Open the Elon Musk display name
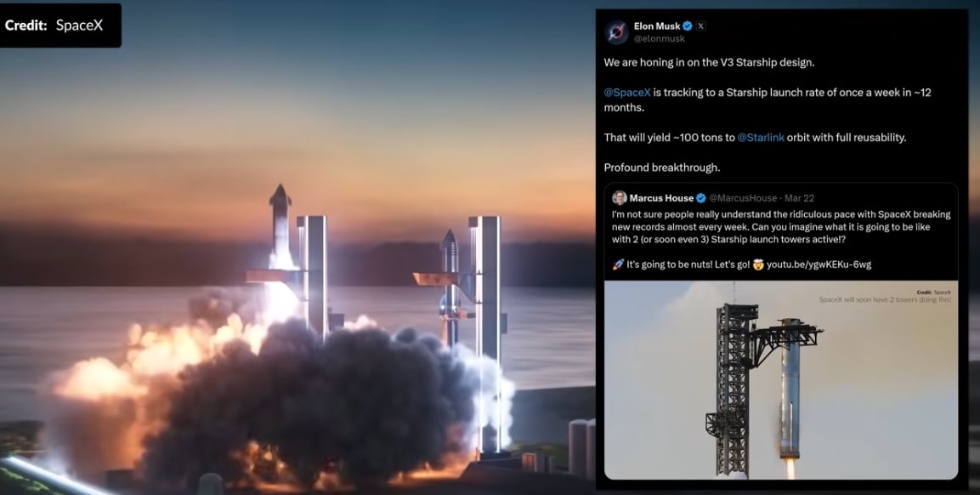This screenshot has width=980, height=495. pos(657,26)
